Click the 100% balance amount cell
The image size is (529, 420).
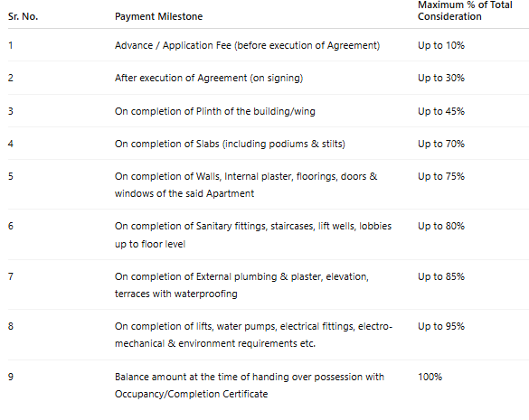tap(430, 377)
